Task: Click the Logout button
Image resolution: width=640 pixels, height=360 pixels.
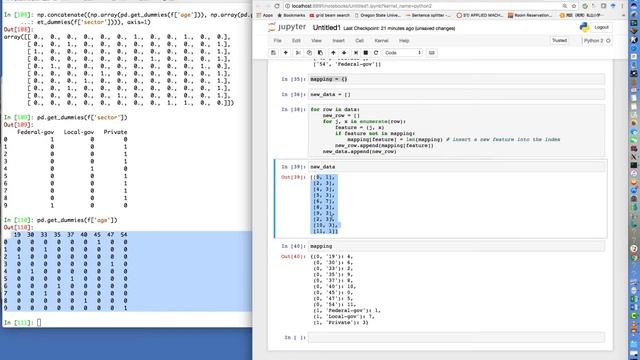Action: pos(601,27)
